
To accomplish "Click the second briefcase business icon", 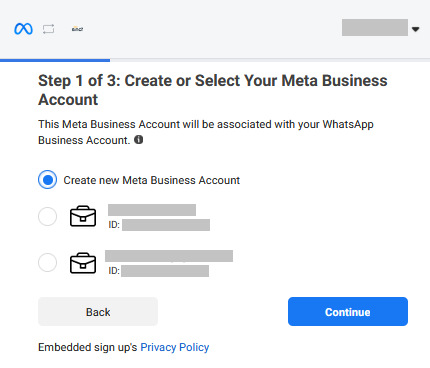I will [83, 263].
